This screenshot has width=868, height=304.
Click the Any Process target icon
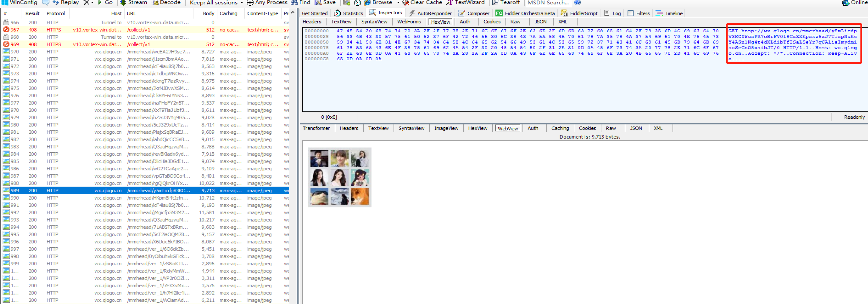[250, 2]
